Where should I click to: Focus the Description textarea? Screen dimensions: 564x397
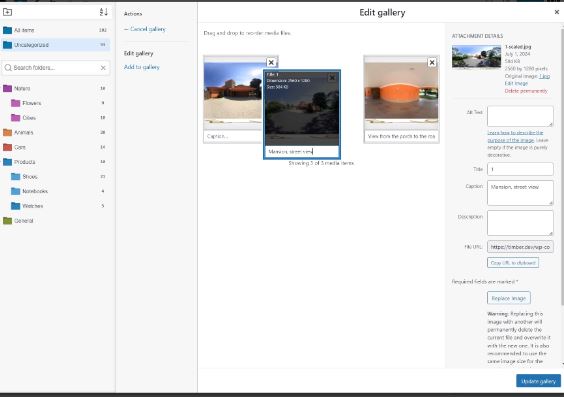[x=520, y=223]
